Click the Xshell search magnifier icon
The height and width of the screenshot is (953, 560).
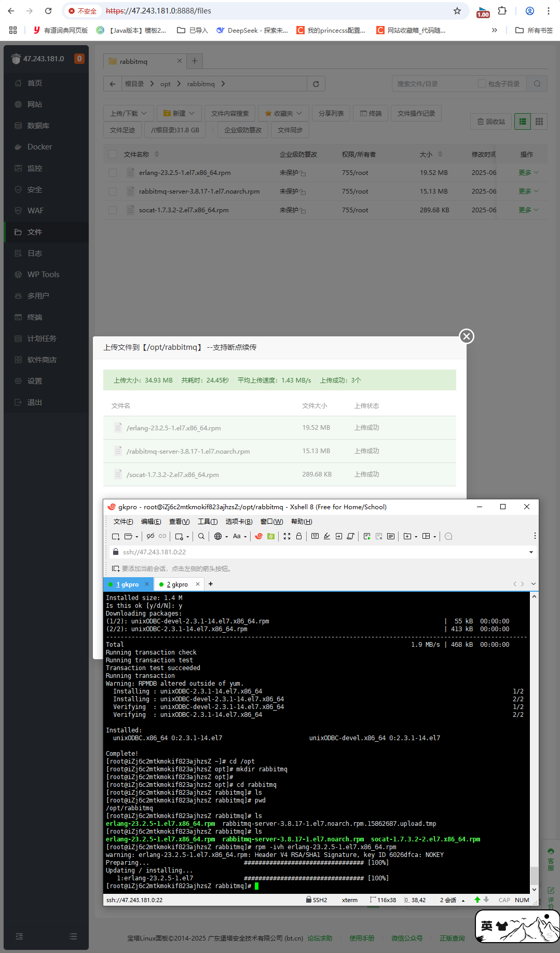[x=201, y=536]
